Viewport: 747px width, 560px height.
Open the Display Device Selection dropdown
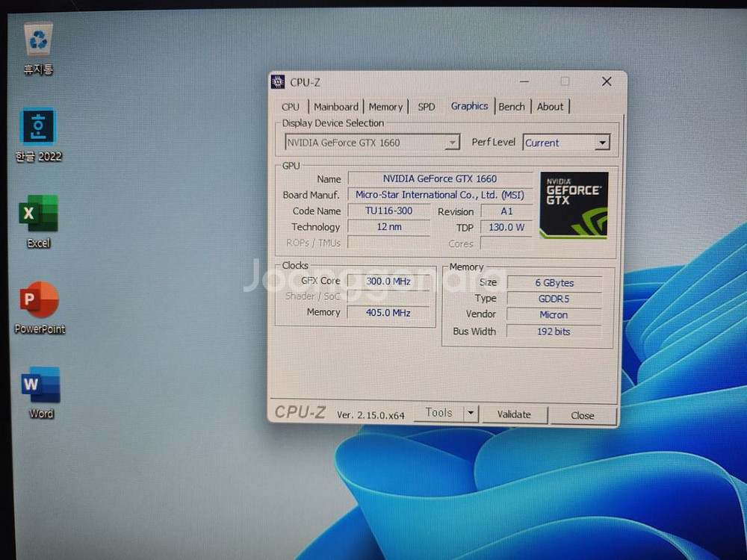pos(372,143)
